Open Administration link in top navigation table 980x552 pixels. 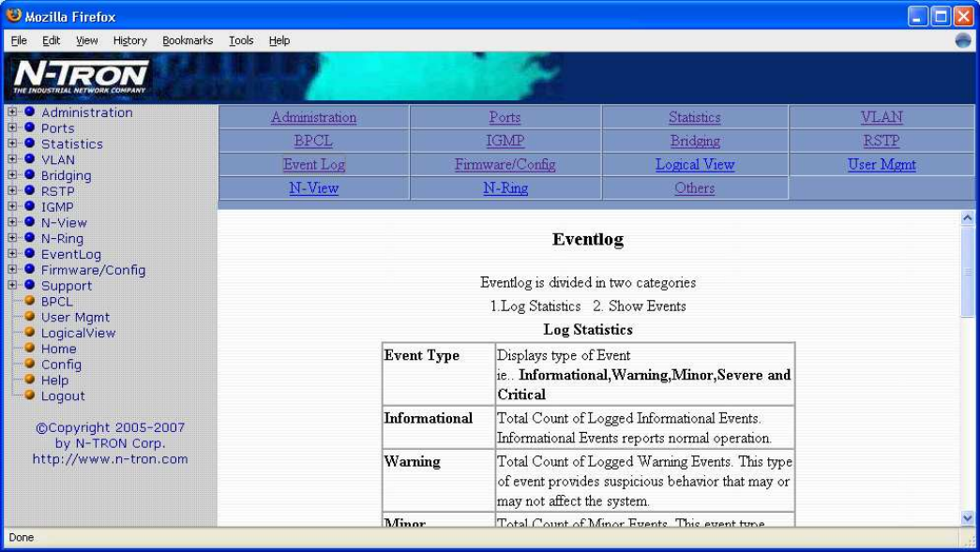314,117
